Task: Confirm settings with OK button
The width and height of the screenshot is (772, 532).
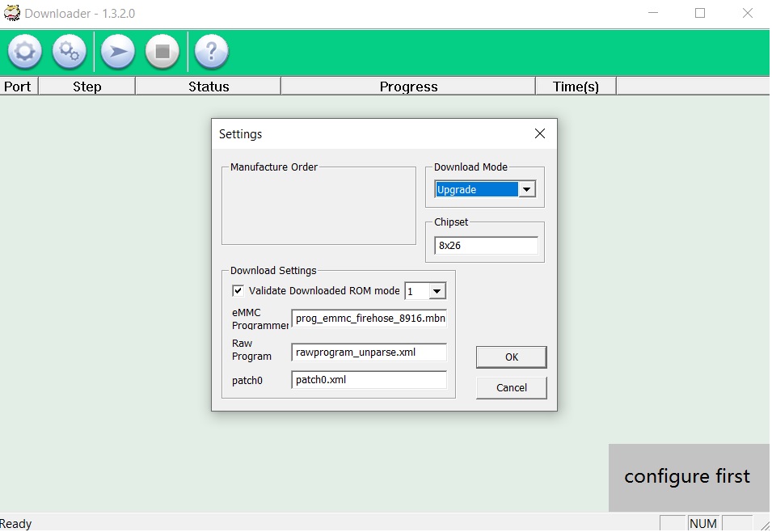Action: 511,357
